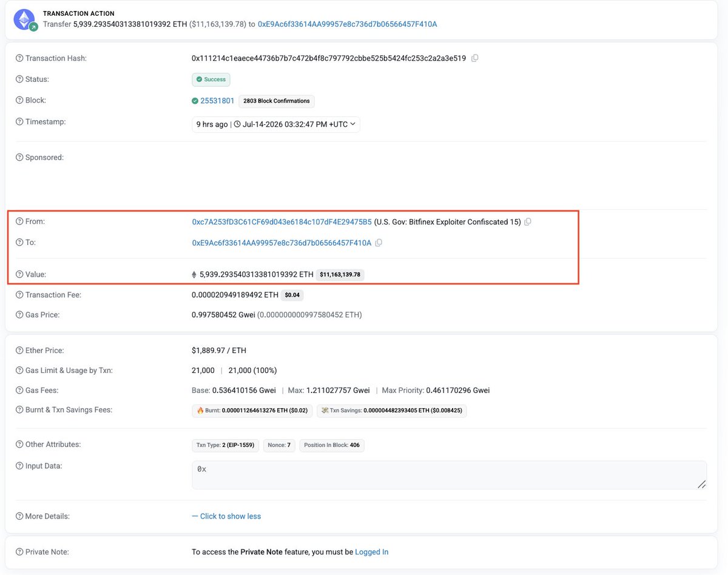Click the Position In Block 406 badge
Screen dimensions: 728x575
[x=332, y=445]
